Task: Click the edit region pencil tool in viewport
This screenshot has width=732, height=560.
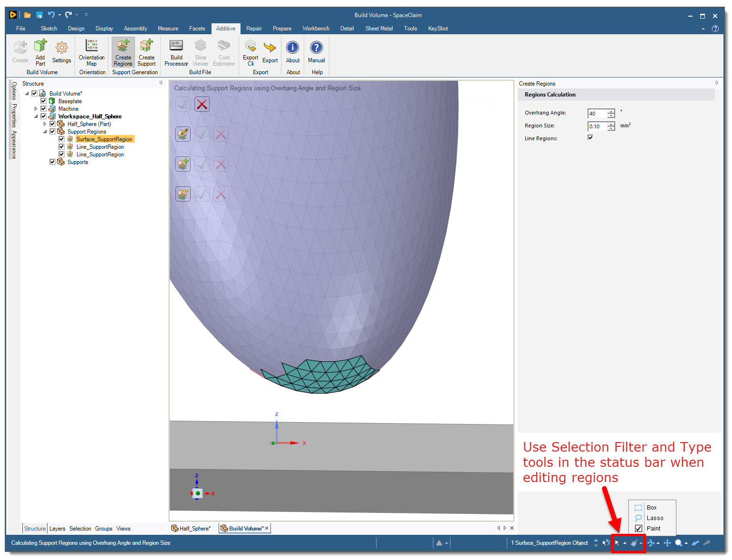Action: (x=183, y=134)
